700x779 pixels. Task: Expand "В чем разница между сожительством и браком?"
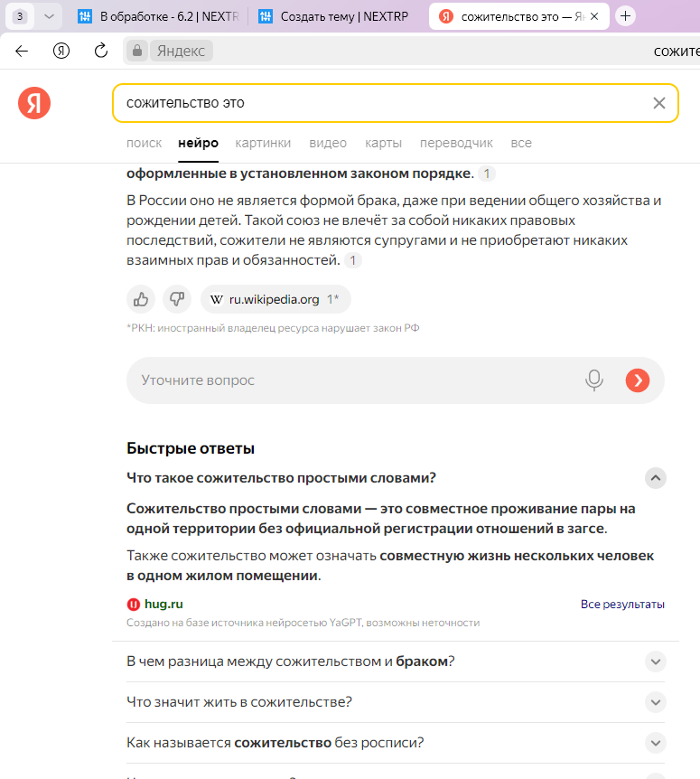(657, 662)
